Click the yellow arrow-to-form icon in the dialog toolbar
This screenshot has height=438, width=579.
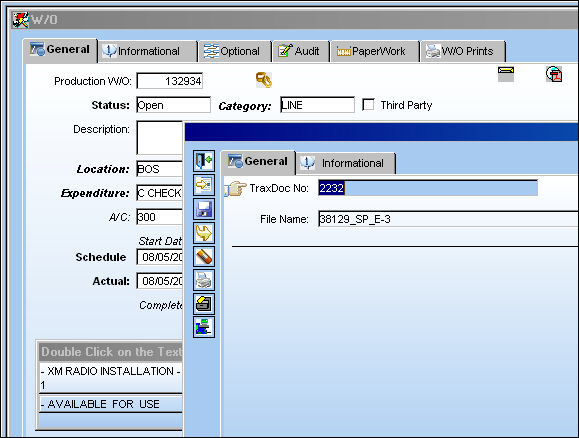pos(204,185)
